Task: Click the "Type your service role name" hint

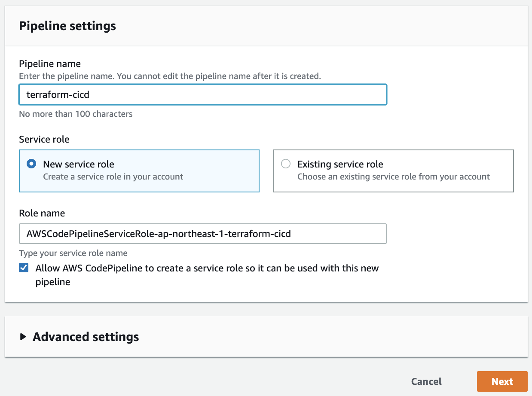Action: coord(73,253)
